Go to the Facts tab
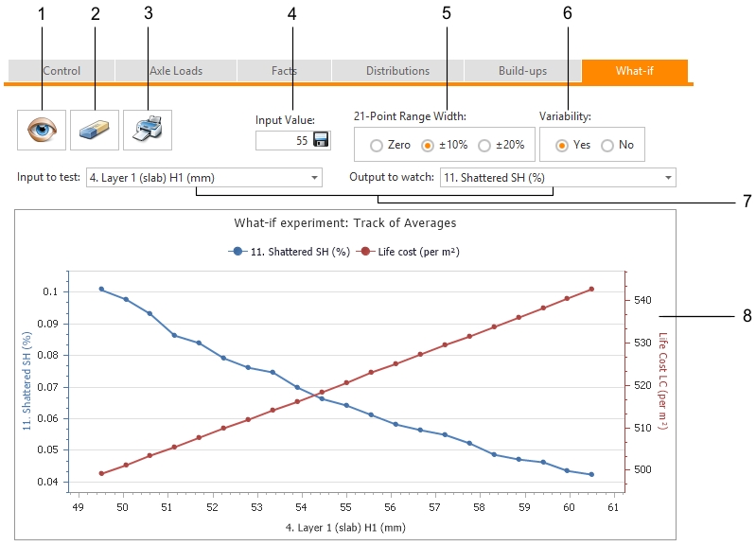The image size is (756, 546). (x=284, y=71)
